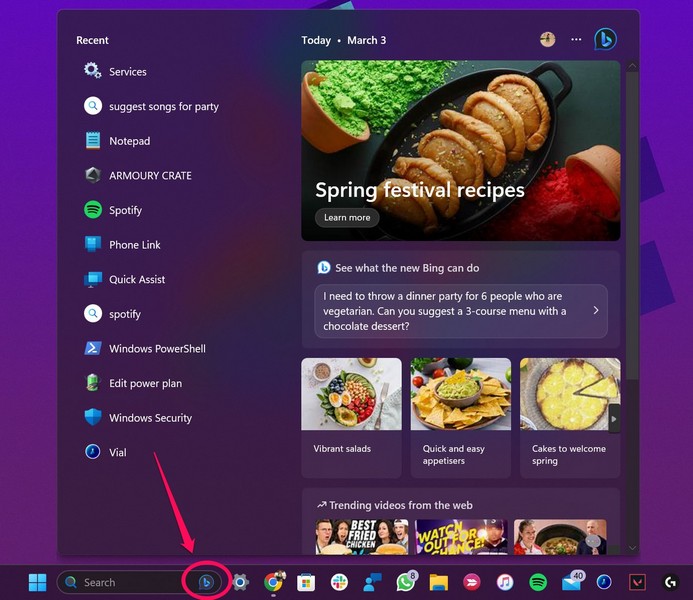Launch Vial from the Recent list
Image resolution: width=693 pixels, height=600 pixels.
click(105, 452)
